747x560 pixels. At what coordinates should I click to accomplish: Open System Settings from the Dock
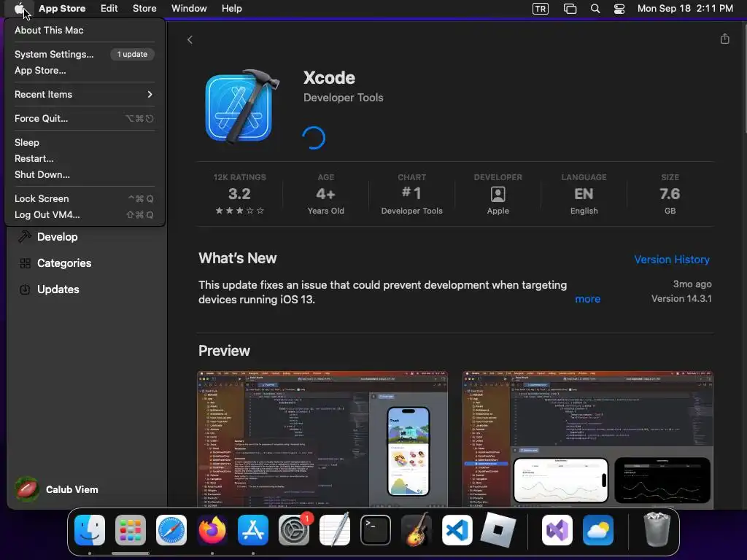294,530
